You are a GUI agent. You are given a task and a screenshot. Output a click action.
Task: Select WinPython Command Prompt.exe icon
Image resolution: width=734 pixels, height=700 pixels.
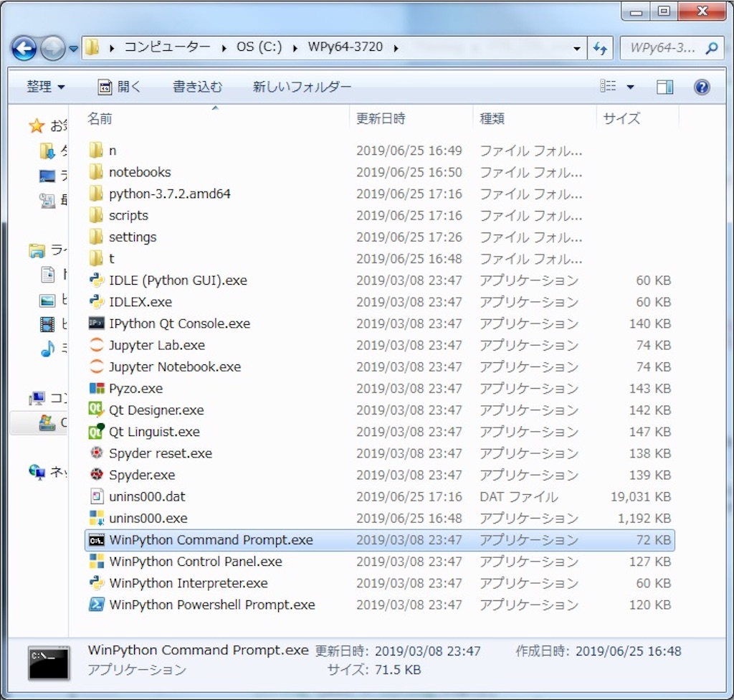point(96,540)
